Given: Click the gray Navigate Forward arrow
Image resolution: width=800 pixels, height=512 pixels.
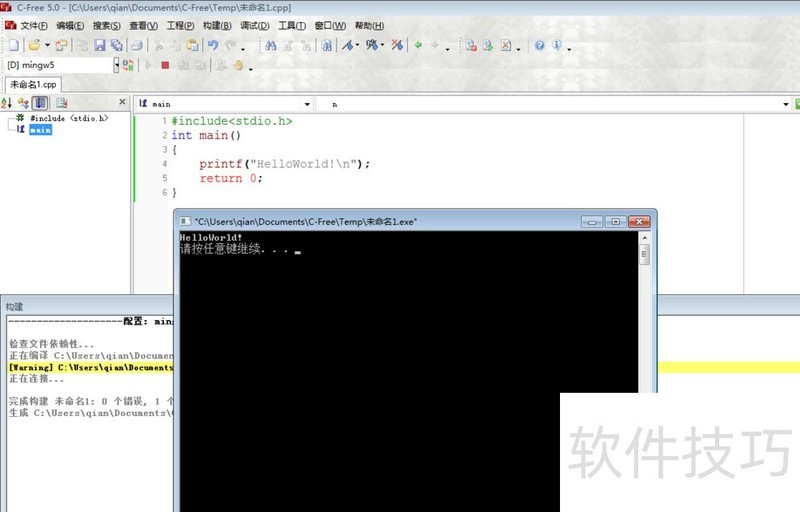Looking at the screenshot, I should [435, 45].
